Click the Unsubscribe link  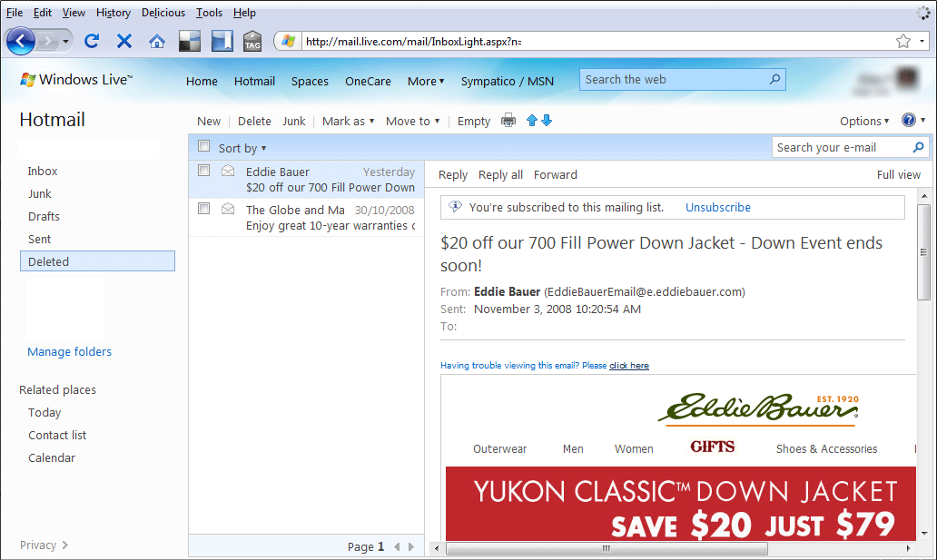(717, 207)
